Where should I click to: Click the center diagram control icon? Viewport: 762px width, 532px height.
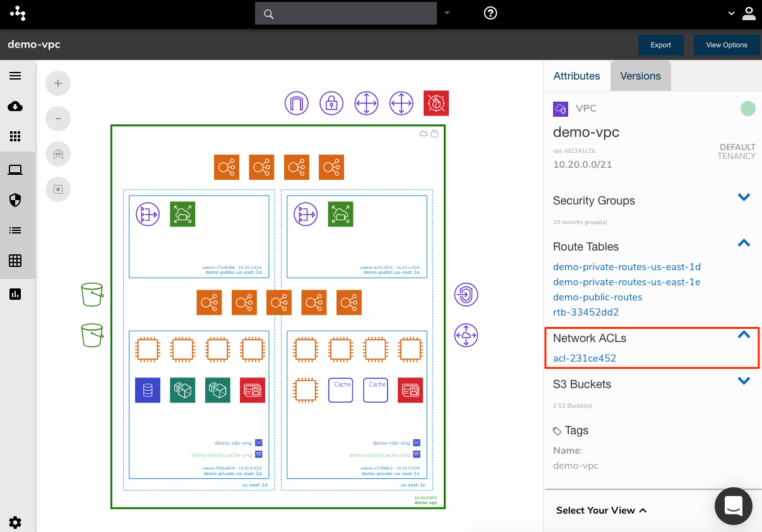58,189
